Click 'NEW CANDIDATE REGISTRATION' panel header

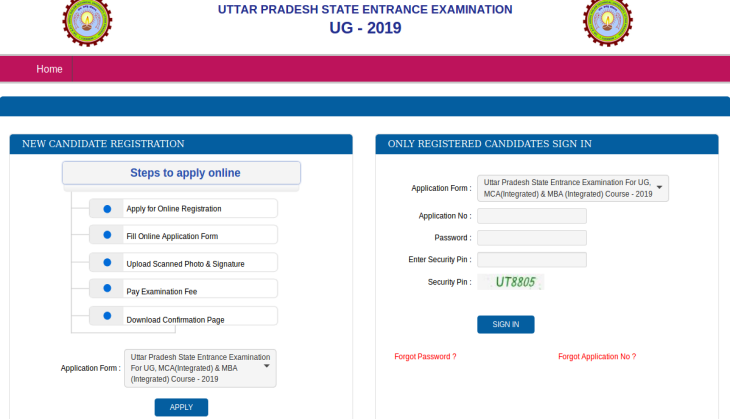click(x=181, y=144)
